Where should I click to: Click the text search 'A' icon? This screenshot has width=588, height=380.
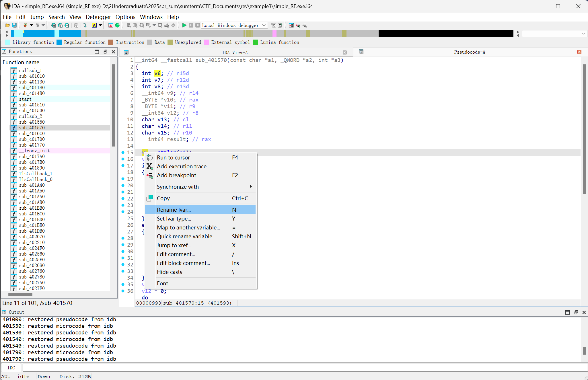(x=94, y=25)
